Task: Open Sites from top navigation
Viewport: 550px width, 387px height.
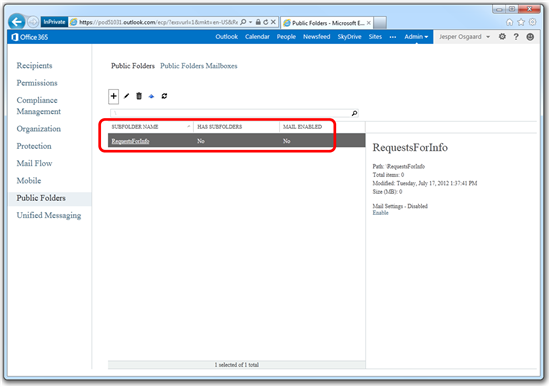Action: click(375, 36)
